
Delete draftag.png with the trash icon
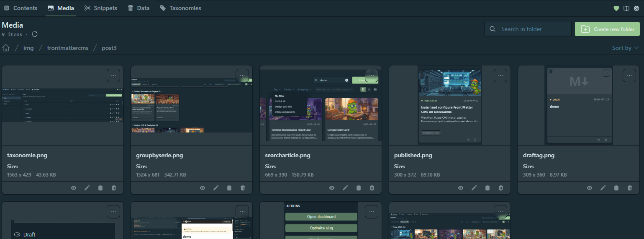629,188
